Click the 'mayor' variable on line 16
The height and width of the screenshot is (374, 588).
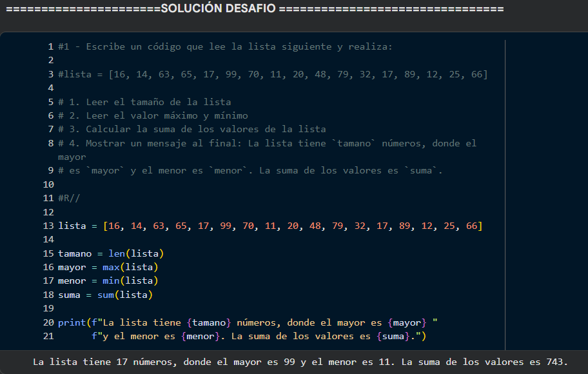point(72,267)
